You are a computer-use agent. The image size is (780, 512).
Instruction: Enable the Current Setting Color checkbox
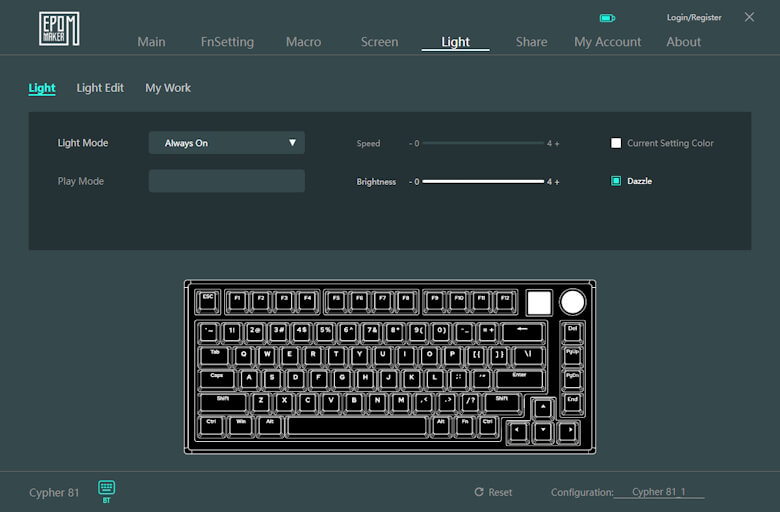pyautogui.click(x=616, y=143)
